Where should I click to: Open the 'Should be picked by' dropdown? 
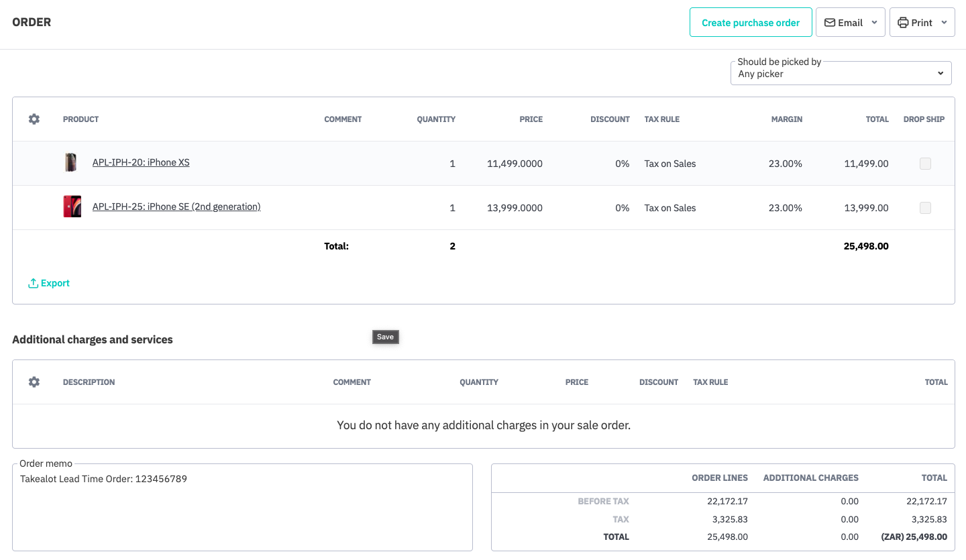(x=841, y=74)
